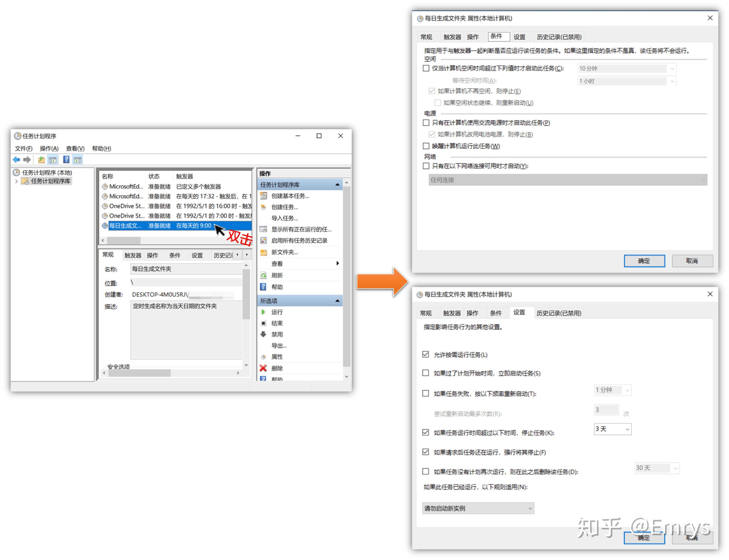Click the red X 删除 icon
The height and width of the screenshot is (560, 729).
(x=263, y=368)
